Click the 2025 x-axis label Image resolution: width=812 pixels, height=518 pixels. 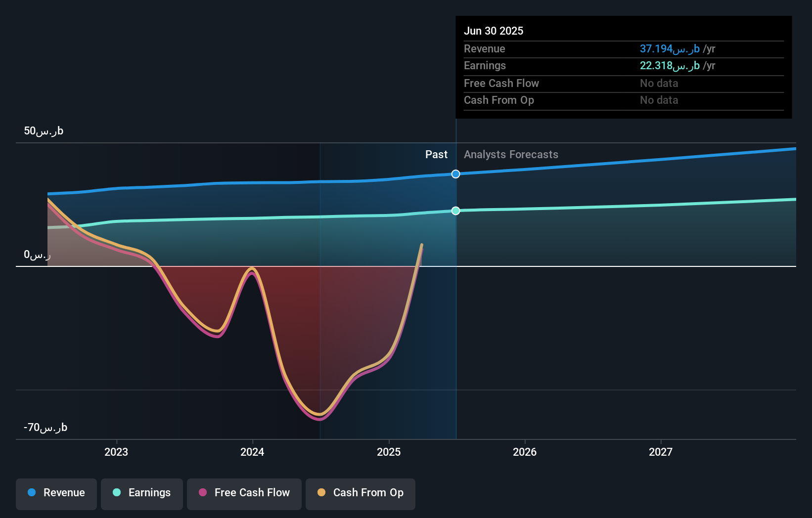click(x=389, y=452)
